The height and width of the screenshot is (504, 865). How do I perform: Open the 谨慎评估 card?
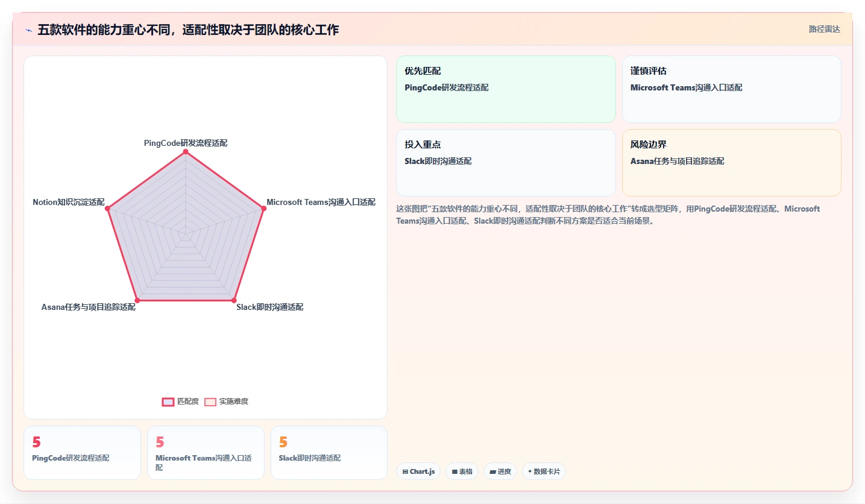[x=731, y=89]
